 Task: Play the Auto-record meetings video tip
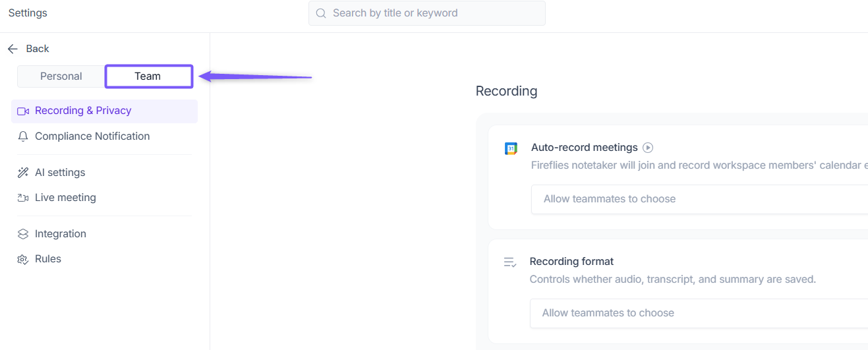tap(648, 148)
